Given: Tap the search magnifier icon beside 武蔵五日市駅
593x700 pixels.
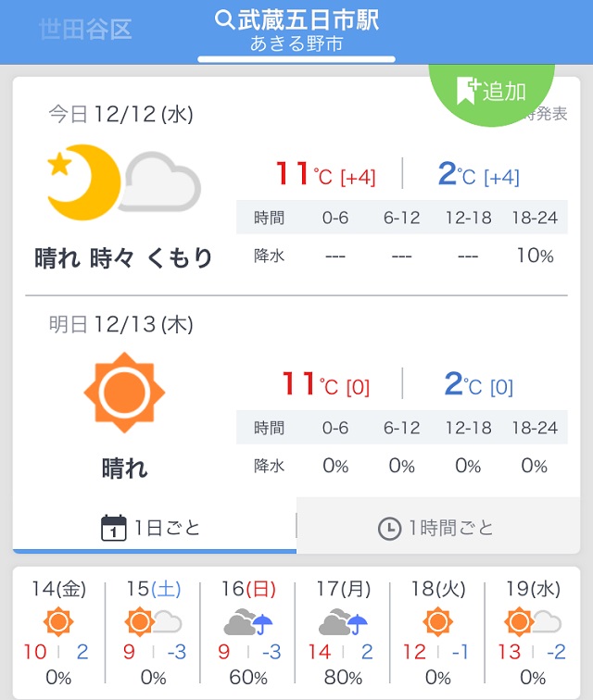Looking at the screenshot, I should (224, 19).
